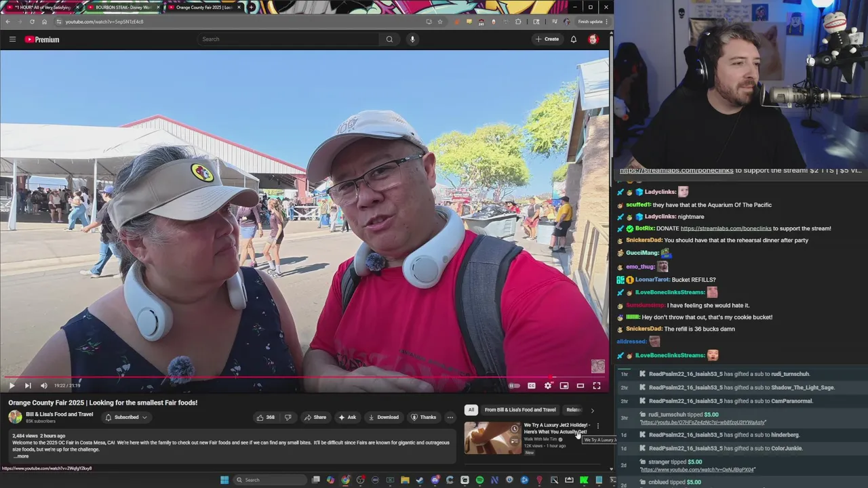Seek in the video progress bar
The height and width of the screenshot is (488, 868).
[x=305, y=377]
